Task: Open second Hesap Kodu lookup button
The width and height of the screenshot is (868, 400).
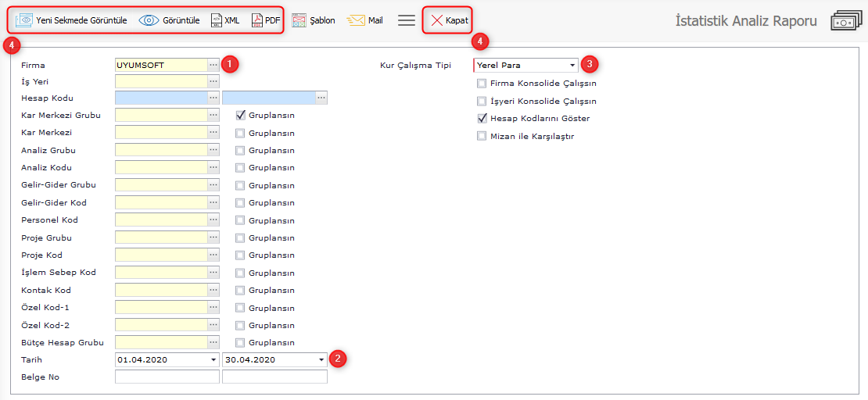Action: tap(321, 98)
